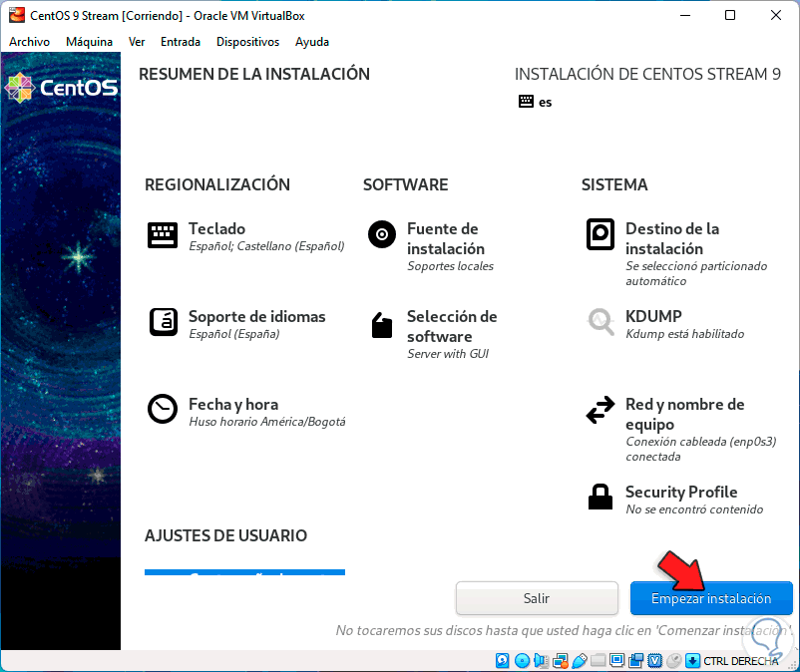800x672 pixels.
Task: Open the Máquina menu
Action: pyautogui.click(x=90, y=42)
